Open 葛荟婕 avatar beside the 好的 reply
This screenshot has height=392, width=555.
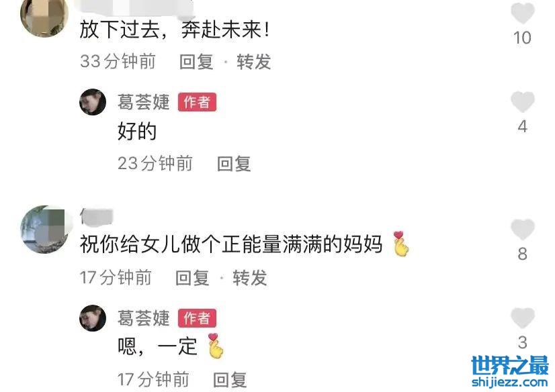coord(93,102)
